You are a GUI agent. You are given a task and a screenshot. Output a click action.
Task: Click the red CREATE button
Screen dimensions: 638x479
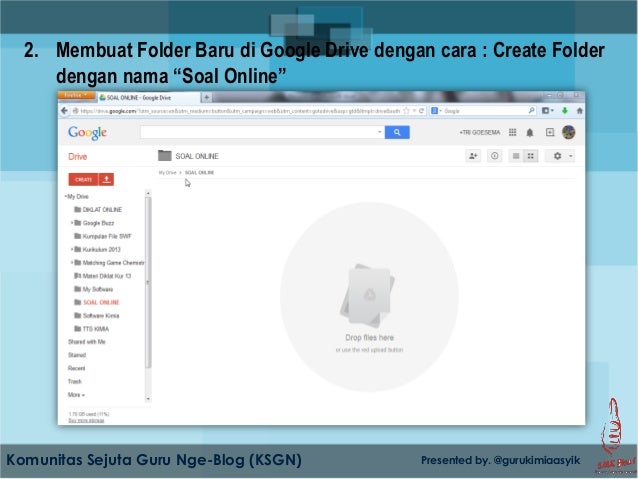click(x=83, y=179)
